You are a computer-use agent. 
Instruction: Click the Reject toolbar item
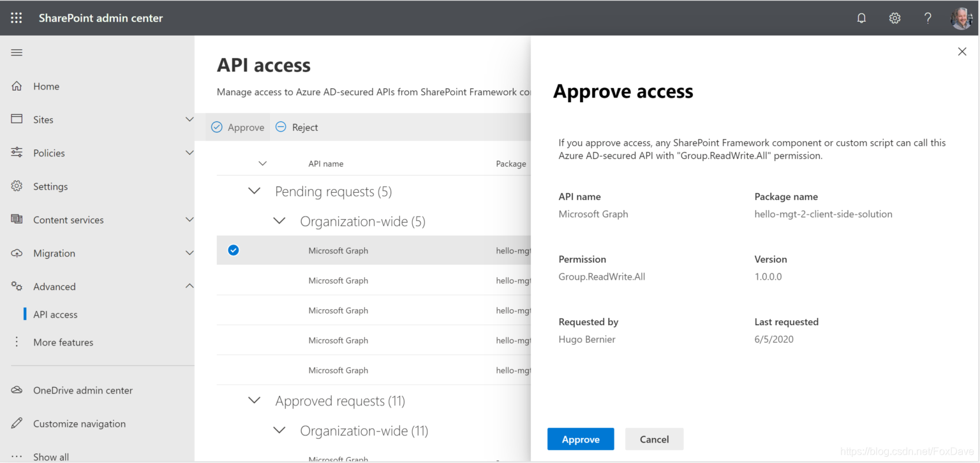(x=297, y=127)
